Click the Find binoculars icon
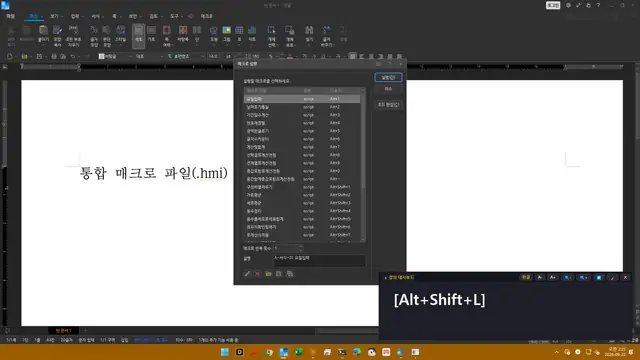640x360 pixels. point(309,30)
